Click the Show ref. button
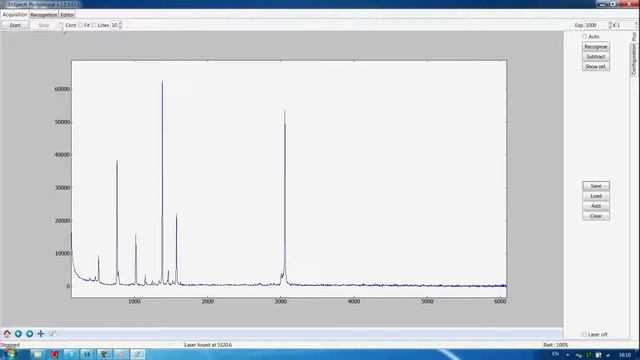The image size is (640, 360). pyautogui.click(x=596, y=66)
